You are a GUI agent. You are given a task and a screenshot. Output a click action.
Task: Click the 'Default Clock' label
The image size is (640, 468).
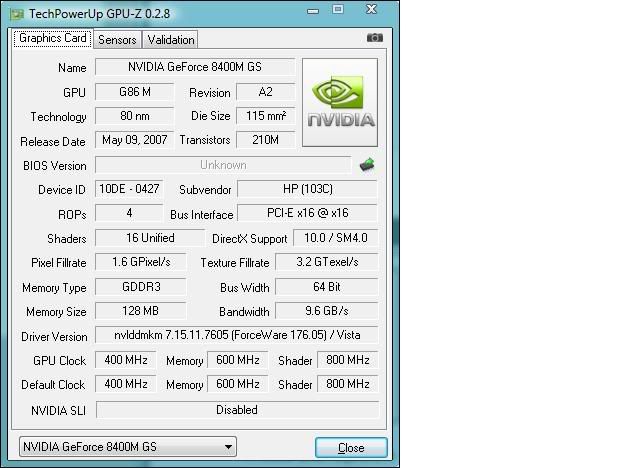click(x=53, y=385)
